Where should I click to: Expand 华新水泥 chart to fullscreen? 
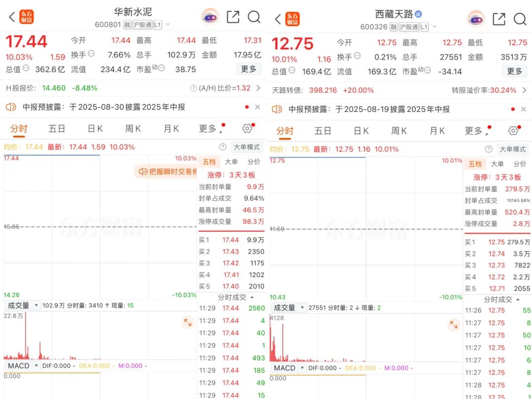pos(188,322)
